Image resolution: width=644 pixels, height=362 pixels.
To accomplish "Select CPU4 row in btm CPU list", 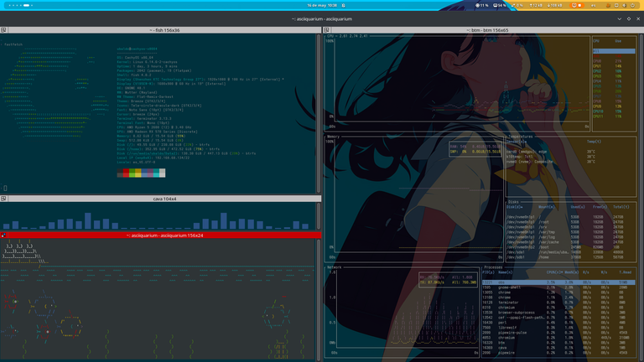I will click(614, 81).
